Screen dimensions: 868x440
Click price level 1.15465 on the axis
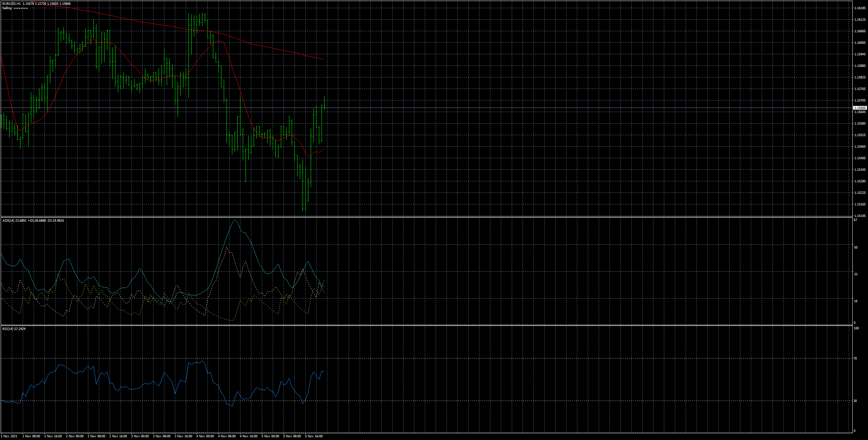click(860, 147)
